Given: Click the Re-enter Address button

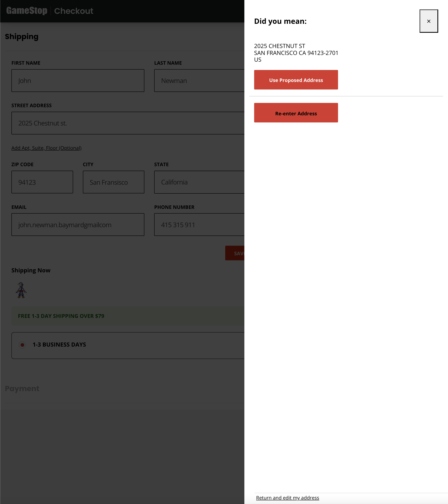Looking at the screenshot, I should tap(296, 113).
